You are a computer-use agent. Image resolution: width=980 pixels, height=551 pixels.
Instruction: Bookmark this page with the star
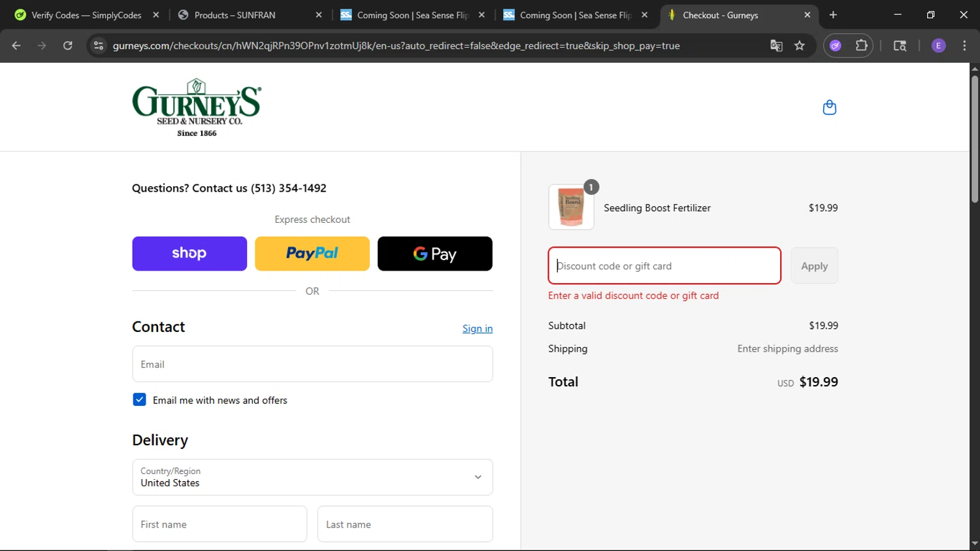(800, 46)
